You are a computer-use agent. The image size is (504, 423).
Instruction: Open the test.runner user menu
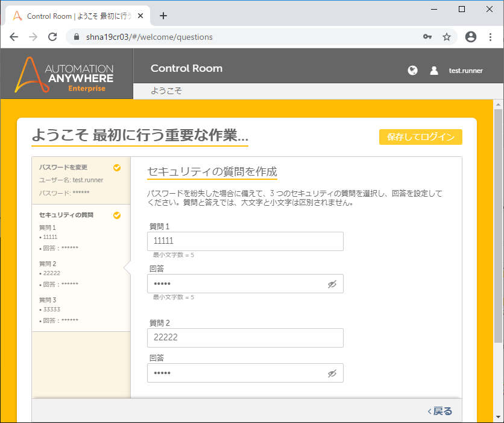(x=465, y=71)
